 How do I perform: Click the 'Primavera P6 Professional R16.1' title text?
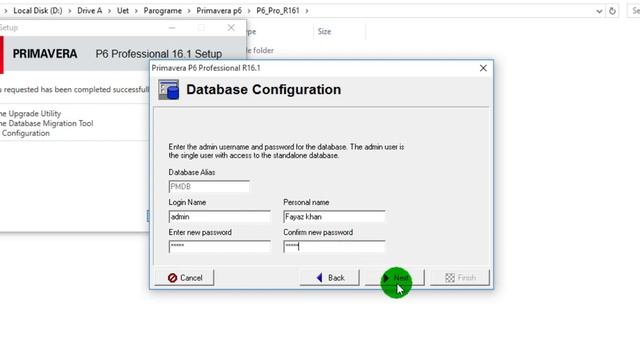tap(206, 68)
